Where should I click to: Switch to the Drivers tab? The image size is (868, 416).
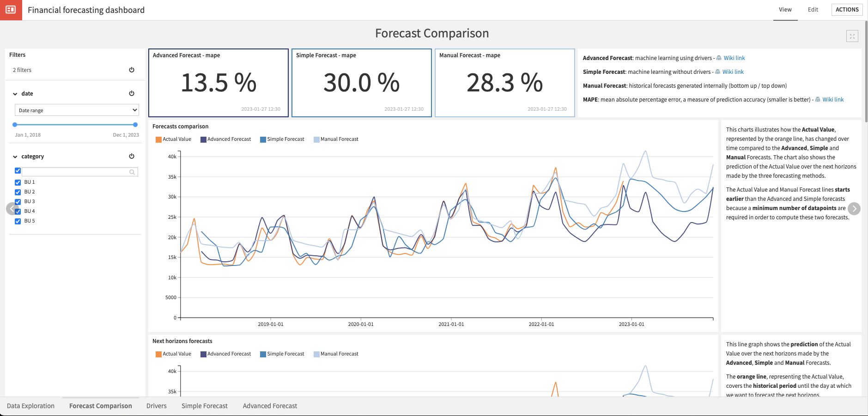pos(156,405)
